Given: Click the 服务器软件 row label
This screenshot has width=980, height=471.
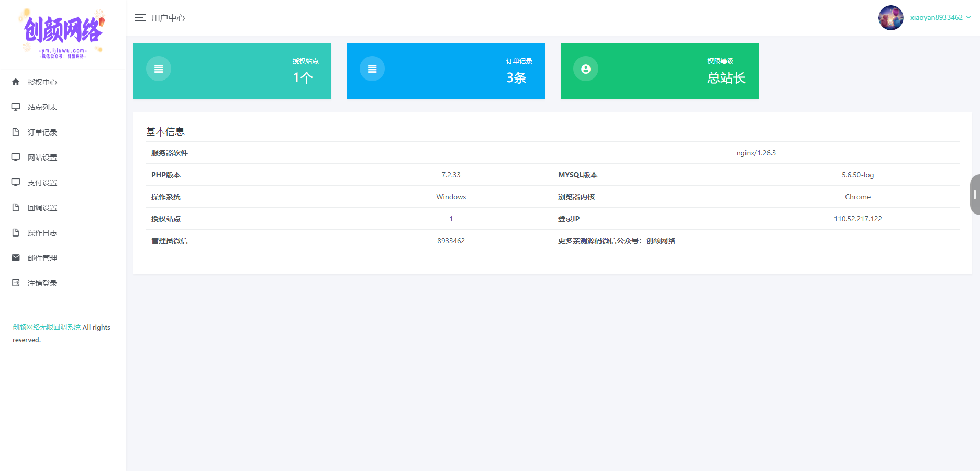Looking at the screenshot, I should point(170,153).
